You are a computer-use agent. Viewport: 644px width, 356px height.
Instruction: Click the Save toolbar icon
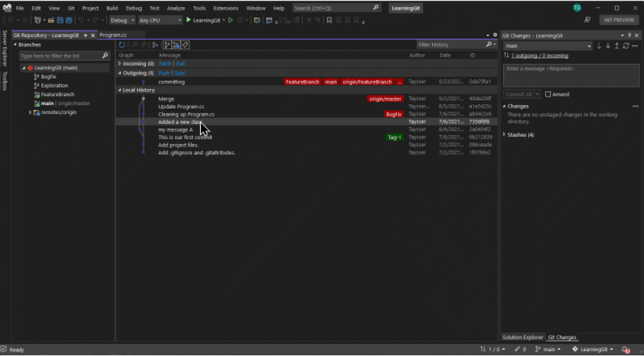click(60, 20)
